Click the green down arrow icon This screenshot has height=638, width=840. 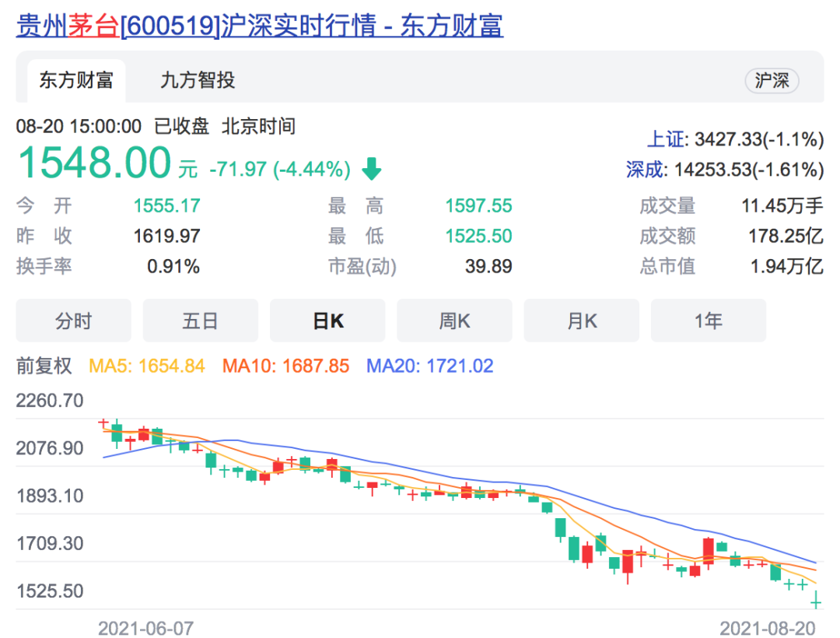[x=372, y=169]
